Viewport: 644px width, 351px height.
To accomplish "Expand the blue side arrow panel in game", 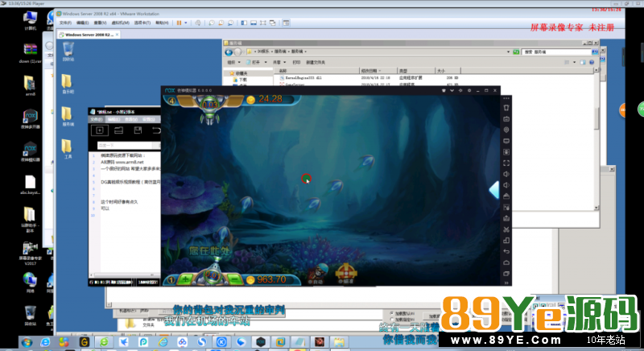I will pyautogui.click(x=494, y=190).
